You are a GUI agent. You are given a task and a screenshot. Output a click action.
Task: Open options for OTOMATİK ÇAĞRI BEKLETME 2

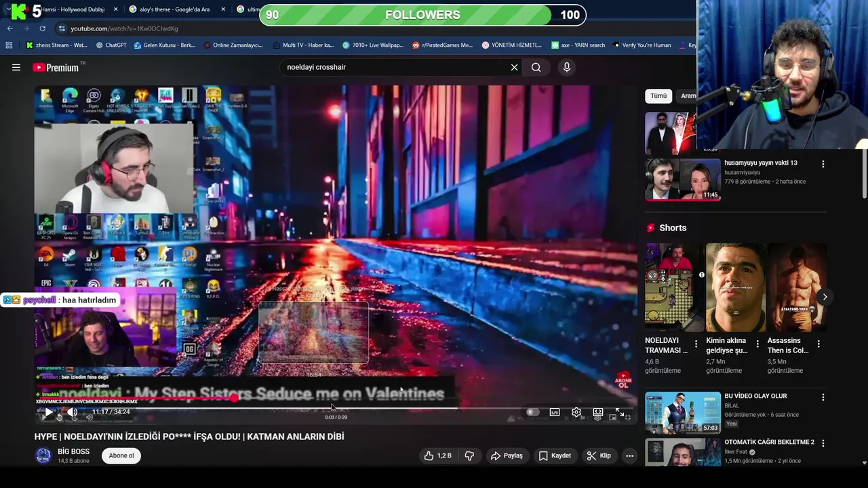[x=823, y=443]
